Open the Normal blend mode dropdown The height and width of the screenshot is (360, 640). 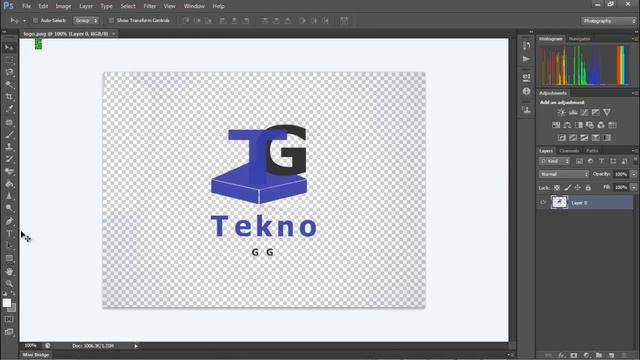pos(564,174)
